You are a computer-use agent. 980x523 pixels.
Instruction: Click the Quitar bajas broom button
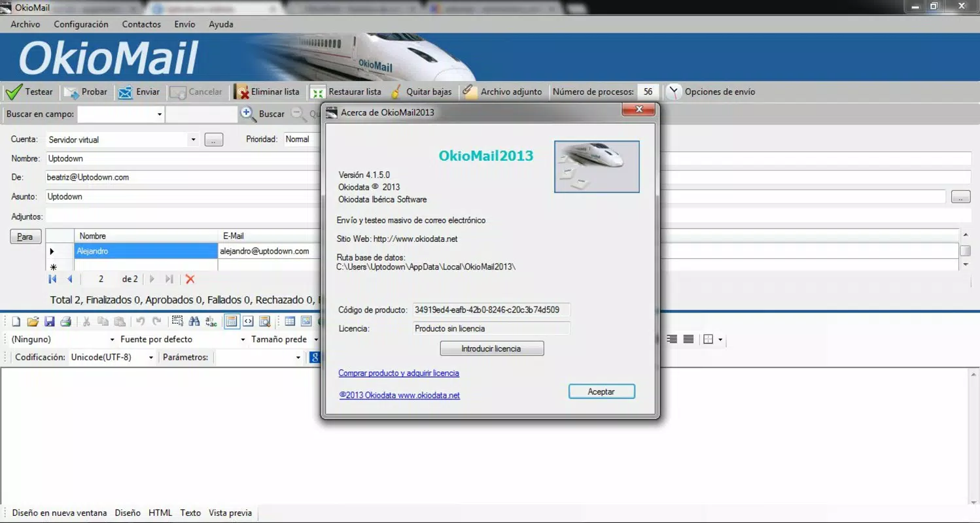421,92
